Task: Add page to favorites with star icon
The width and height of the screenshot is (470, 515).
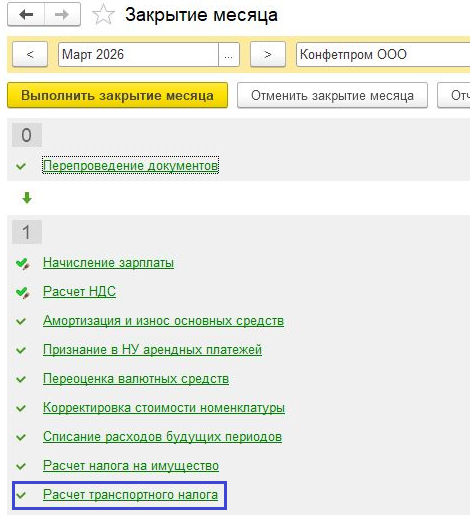Action: coord(103,15)
